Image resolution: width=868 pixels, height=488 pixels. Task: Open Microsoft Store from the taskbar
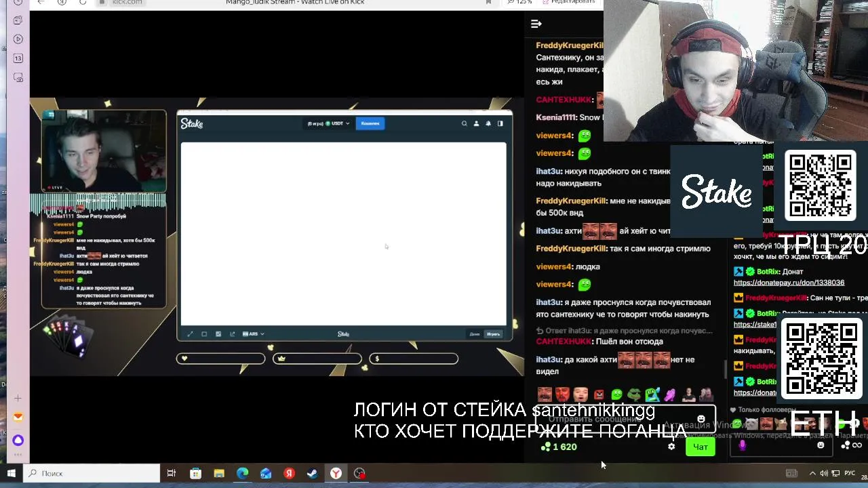point(195,473)
